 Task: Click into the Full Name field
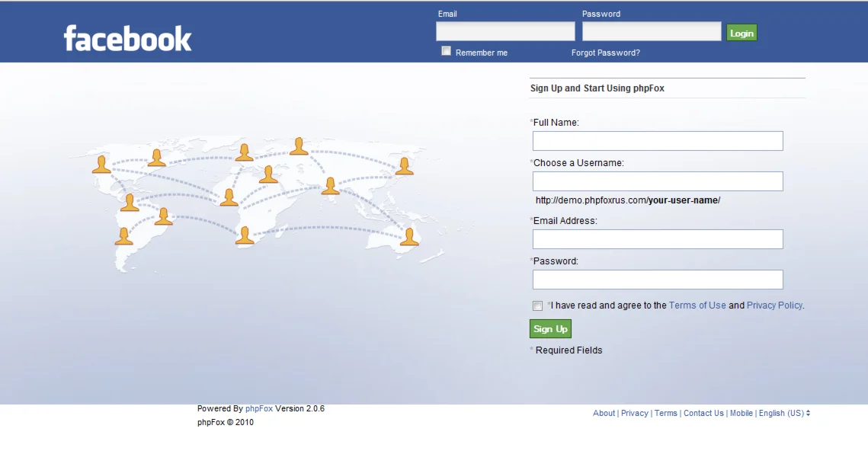(658, 141)
